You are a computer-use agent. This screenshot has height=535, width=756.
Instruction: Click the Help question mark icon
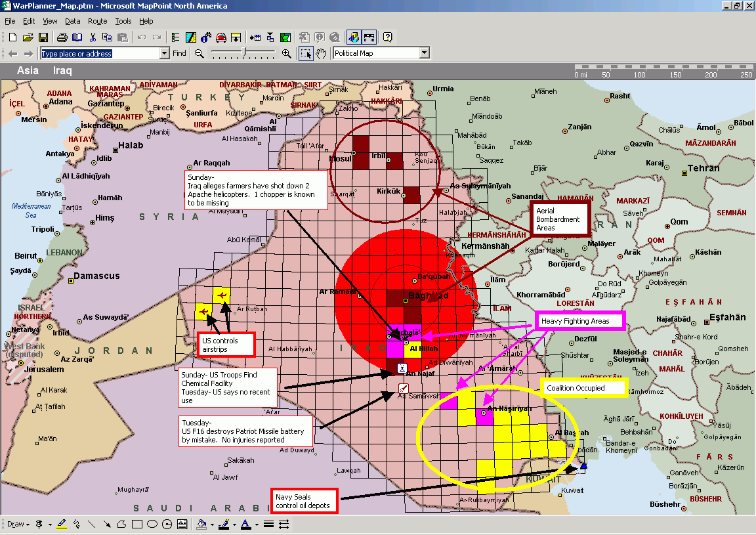(387, 37)
